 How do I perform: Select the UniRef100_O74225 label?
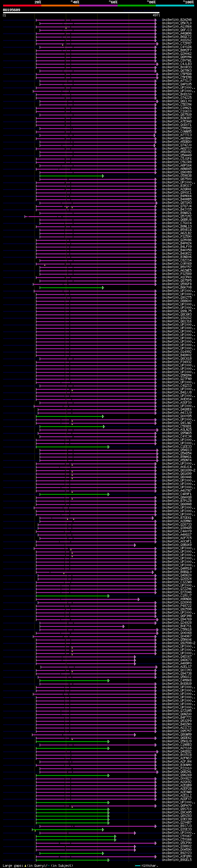[176, 98]
